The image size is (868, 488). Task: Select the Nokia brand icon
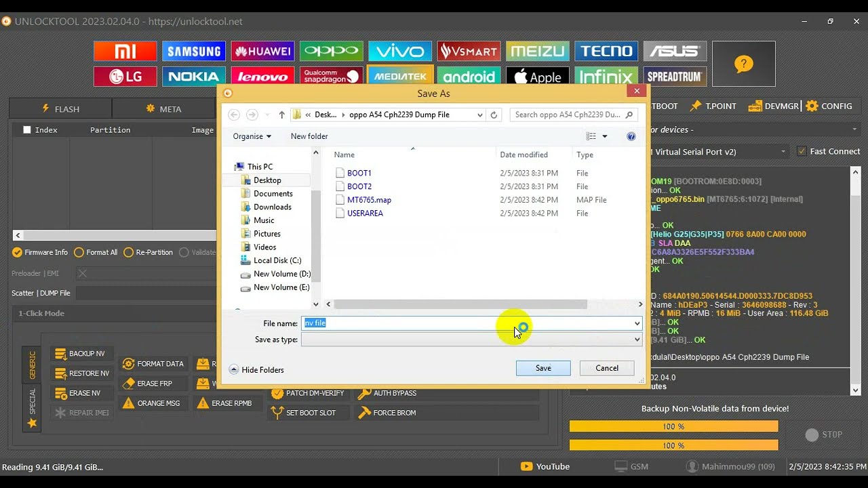tap(194, 76)
